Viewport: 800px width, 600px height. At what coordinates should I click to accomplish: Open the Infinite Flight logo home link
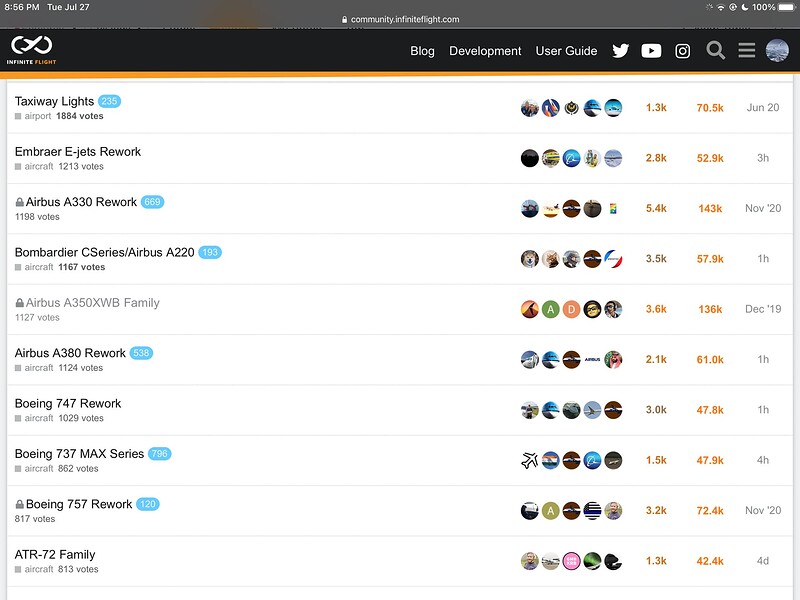pyautogui.click(x=32, y=50)
